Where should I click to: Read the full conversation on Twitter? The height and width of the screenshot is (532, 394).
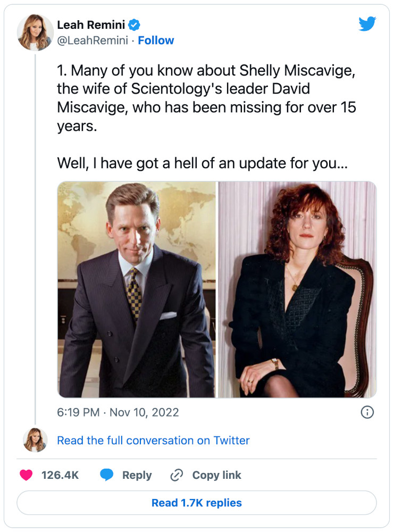click(x=153, y=440)
